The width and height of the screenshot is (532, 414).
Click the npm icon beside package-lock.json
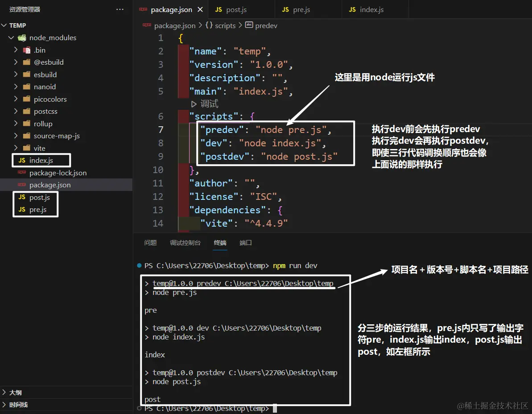click(x=22, y=172)
